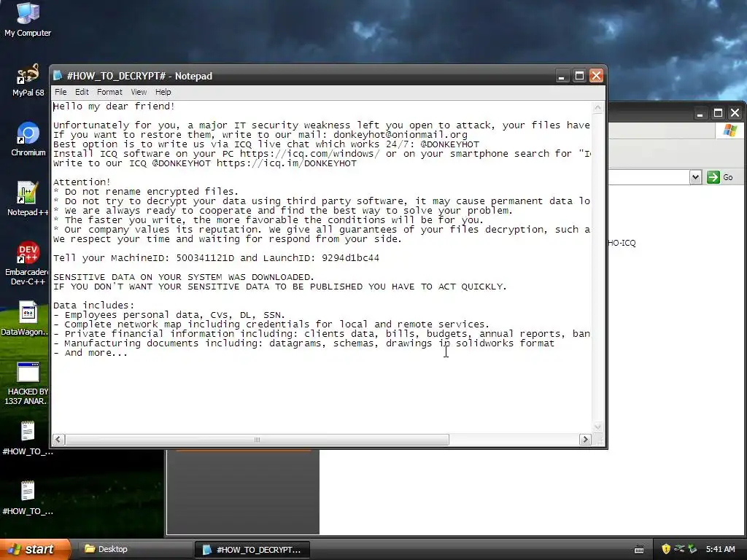Launch MyPal 68 browser shortcut
Image resolution: width=747 pixels, height=560 pixels.
point(28,80)
